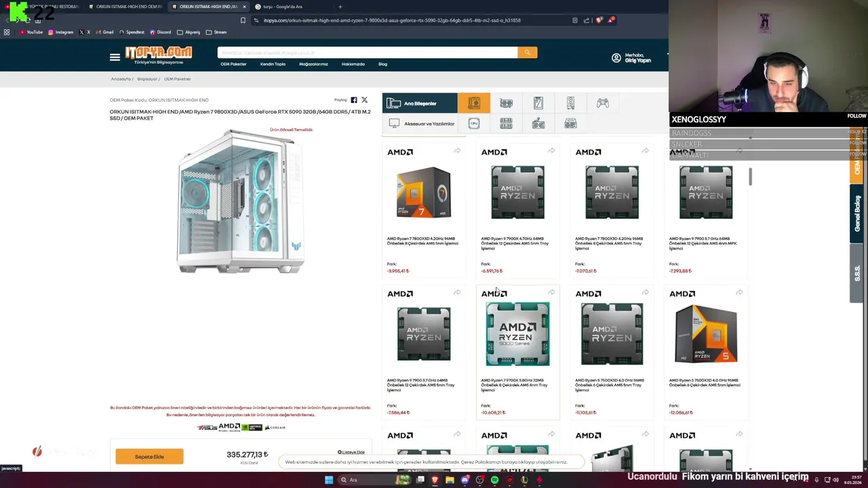Open the Kendin Topla menu item
The height and width of the screenshot is (488, 868).
pos(273,64)
